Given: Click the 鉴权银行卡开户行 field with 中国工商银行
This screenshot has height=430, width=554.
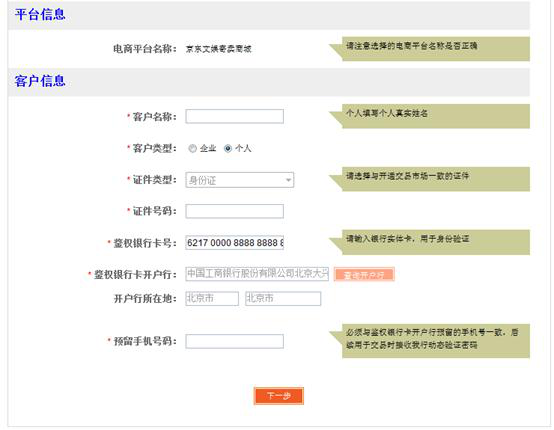Looking at the screenshot, I should (257, 274).
